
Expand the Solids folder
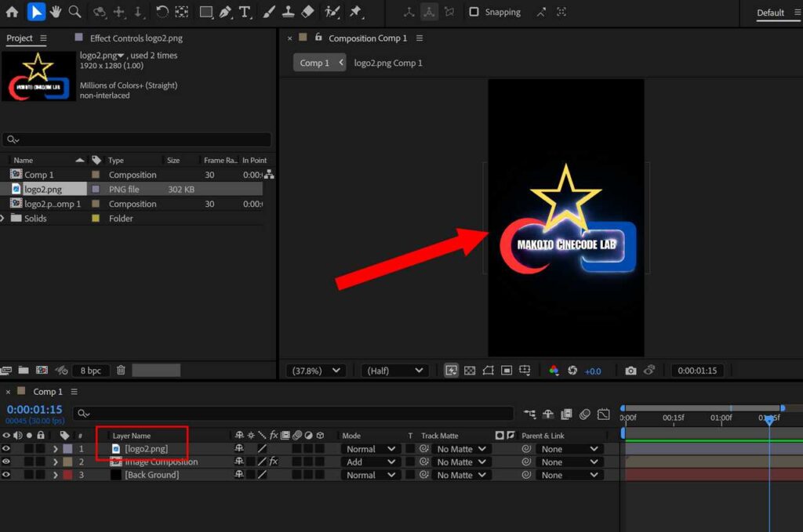coord(2,218)
